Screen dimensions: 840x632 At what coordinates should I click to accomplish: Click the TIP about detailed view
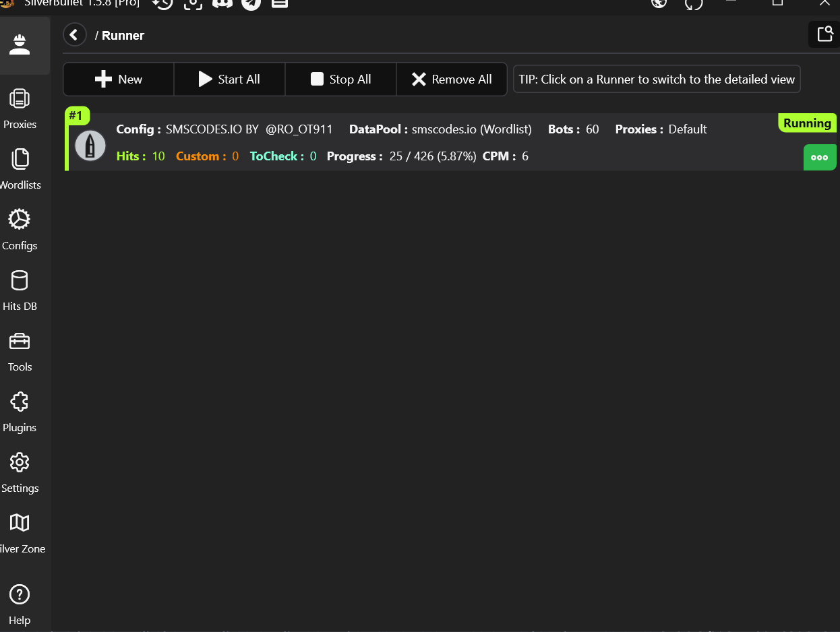click(x=657, y=80)
